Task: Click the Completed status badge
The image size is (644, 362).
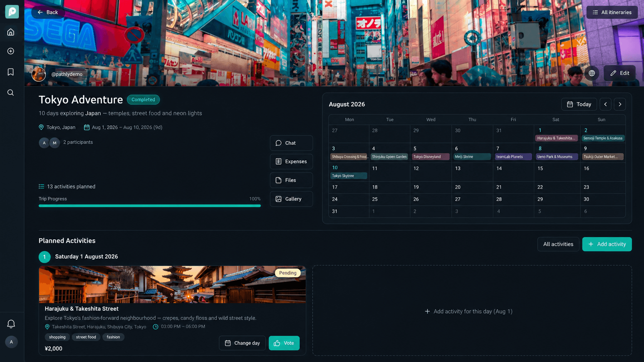Action: click(x=143, y=100)
